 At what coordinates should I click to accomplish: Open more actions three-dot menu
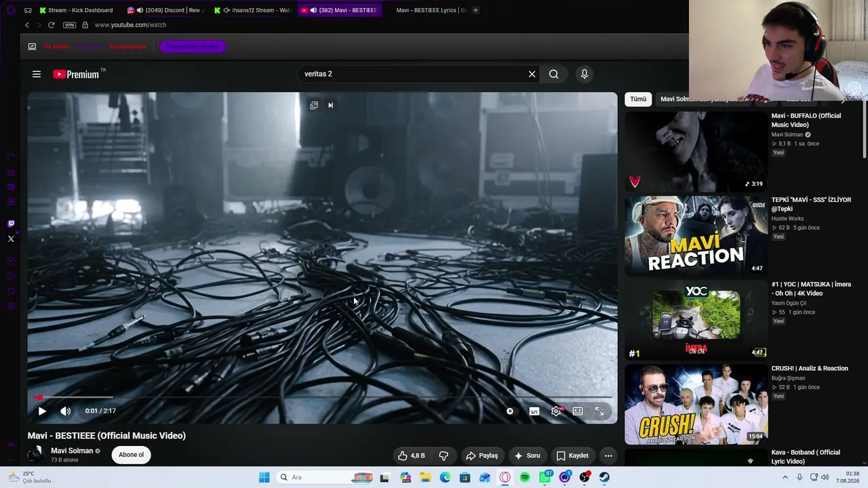tap(608, 455)
